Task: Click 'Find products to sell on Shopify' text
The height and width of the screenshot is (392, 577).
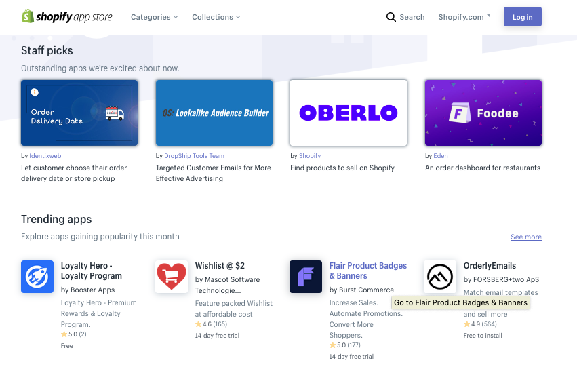Action: tap(342, 168)
